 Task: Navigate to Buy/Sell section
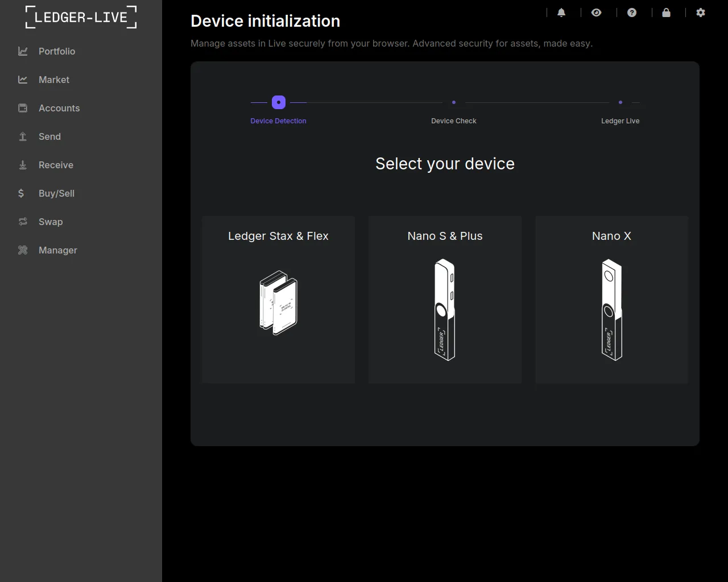pos(56,193)
